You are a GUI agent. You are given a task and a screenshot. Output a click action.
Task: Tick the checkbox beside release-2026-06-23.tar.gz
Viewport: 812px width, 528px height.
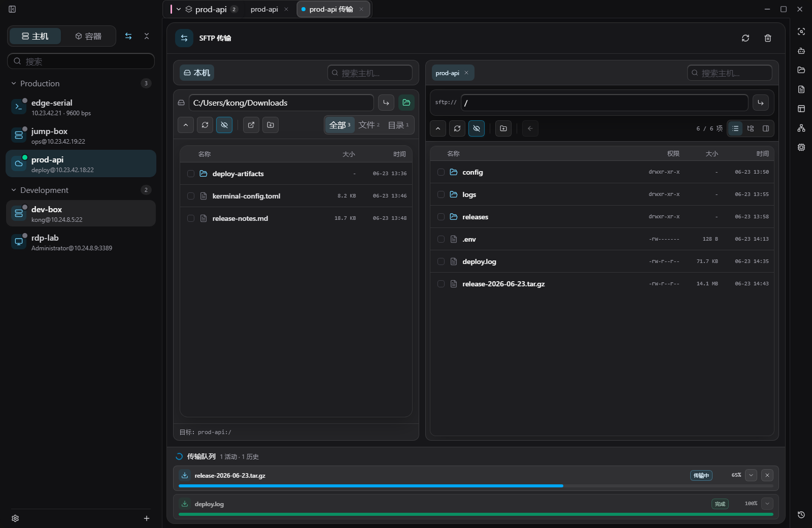441,284
